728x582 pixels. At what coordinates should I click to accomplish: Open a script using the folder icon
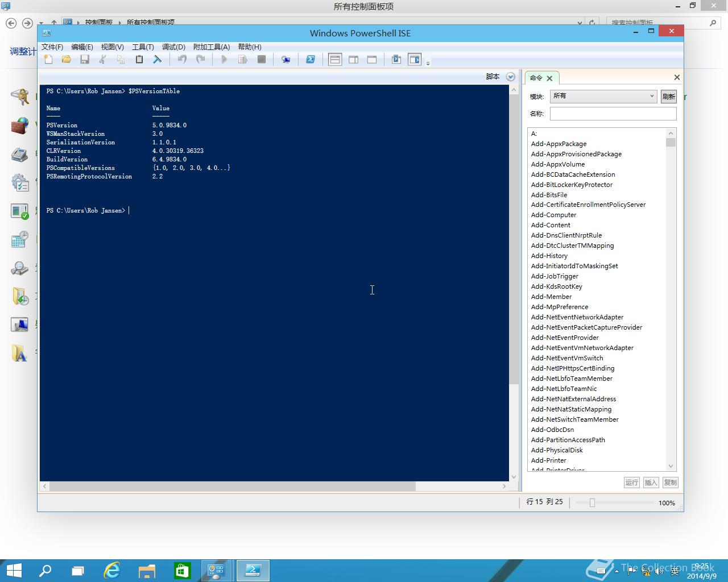67,59
